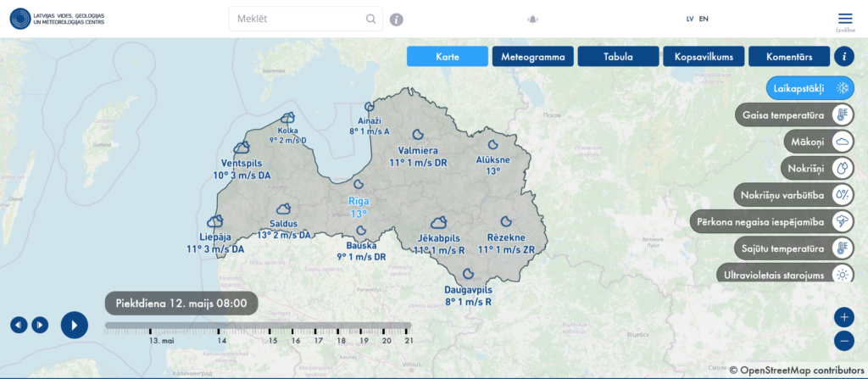The width and height of the screenshot is (868, 379).
Task: Show the Mākoņi cloud layer
Action: (x=817, y=142)
